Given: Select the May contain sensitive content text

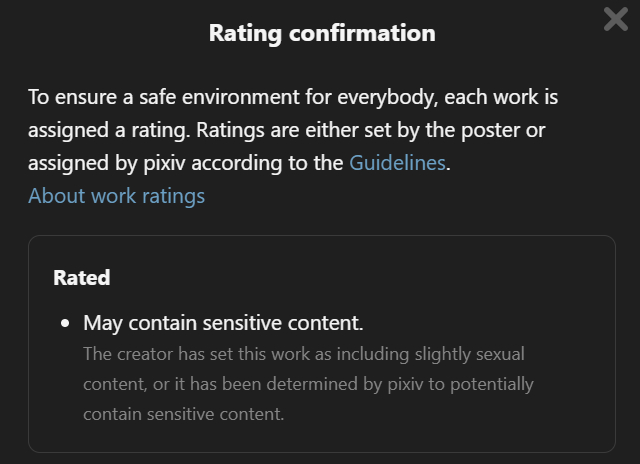Looking at the screenshot, I should (223, 324).
